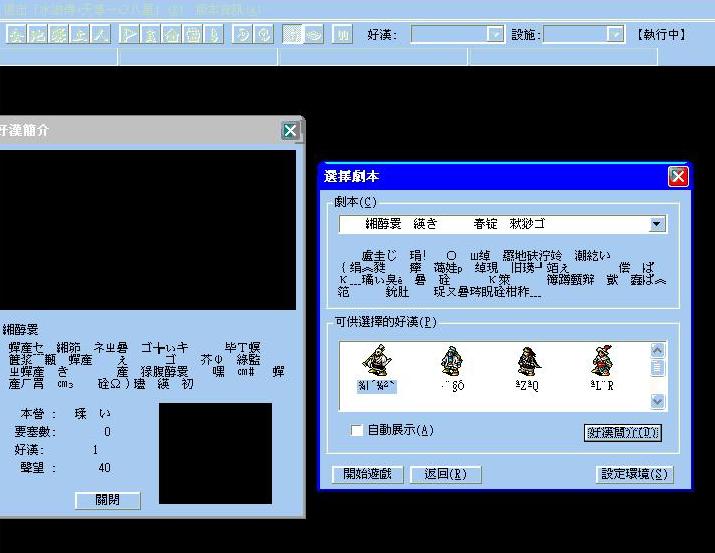Click the 加 toolbar icon
The height and width of the screenshot is (553, 715).
(342, 35)
